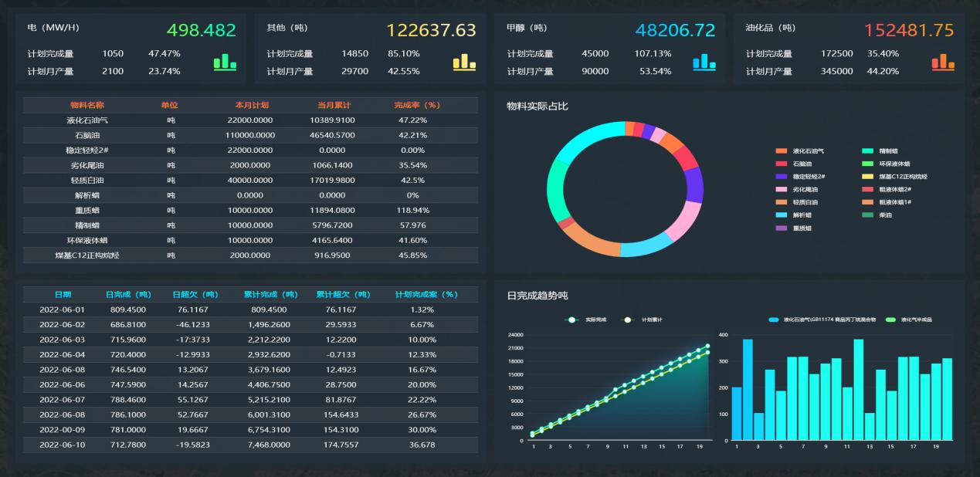Click the orange bar chart icon in 油化品 card

943,62
